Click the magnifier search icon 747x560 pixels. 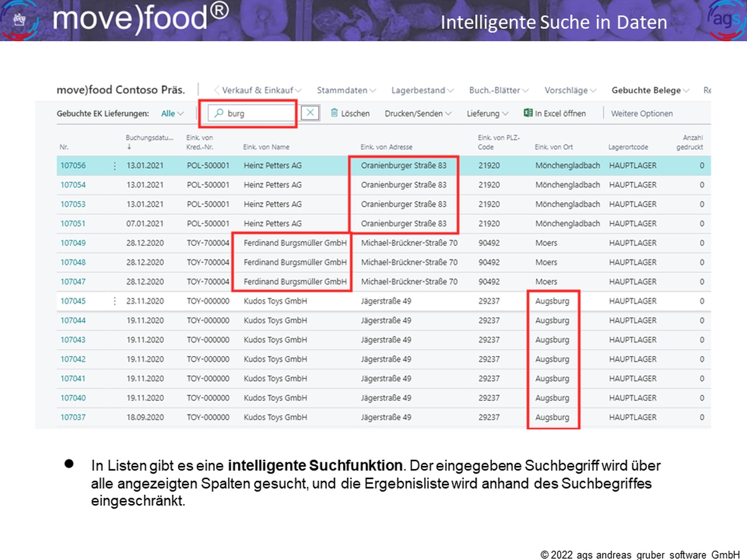pos(218,113)
